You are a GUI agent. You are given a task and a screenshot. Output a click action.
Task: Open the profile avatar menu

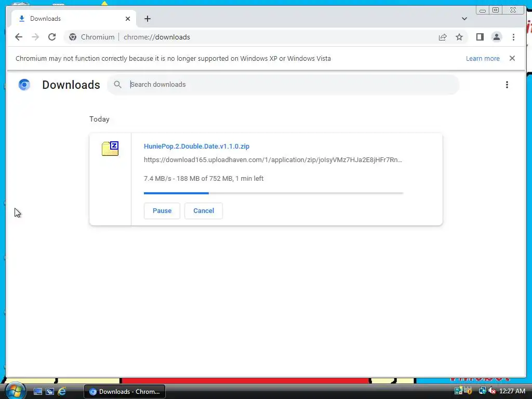pos(496,37)
